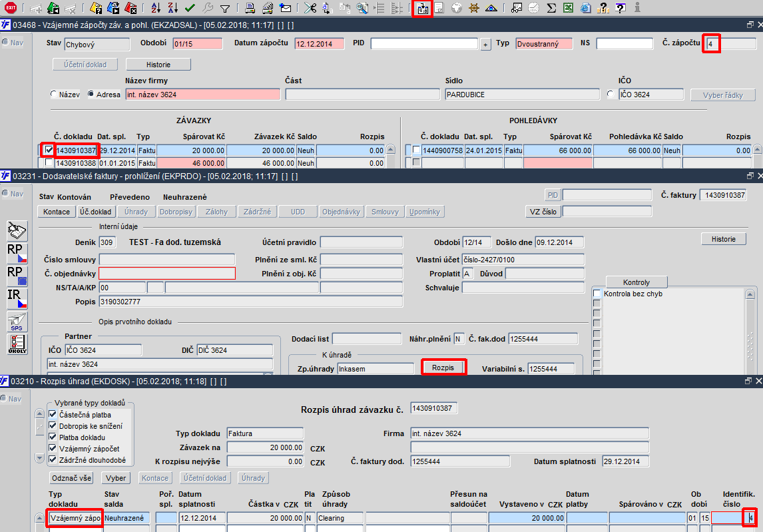Screen dimensions: 763x532
Task: Click the Odznač vše button
Action: click(x=71, y=478)
